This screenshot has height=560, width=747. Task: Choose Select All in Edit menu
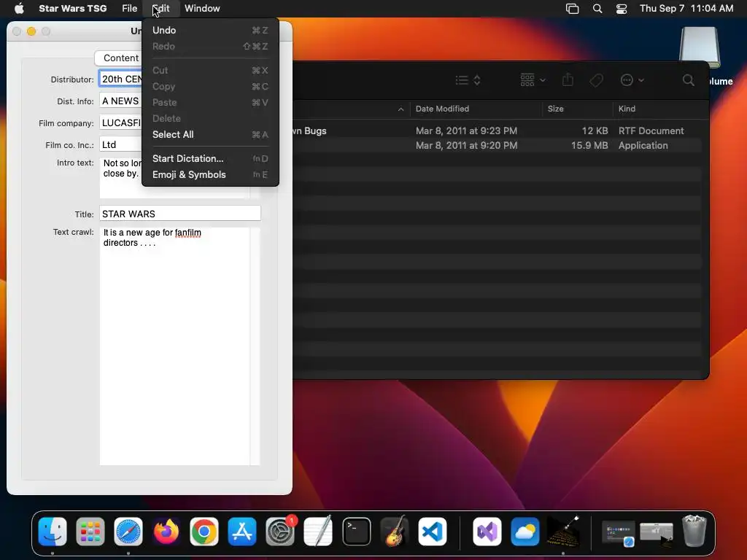pos(210,134)
